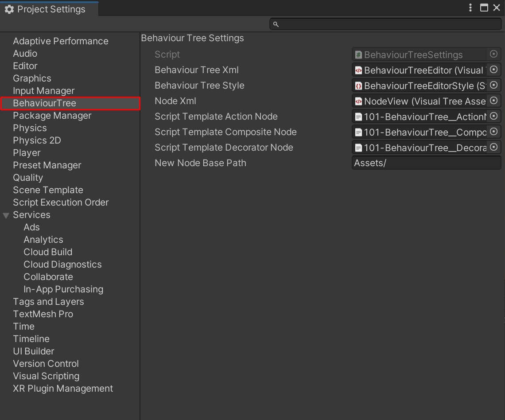Open Physics 2D settings

[x=37, y=140]
